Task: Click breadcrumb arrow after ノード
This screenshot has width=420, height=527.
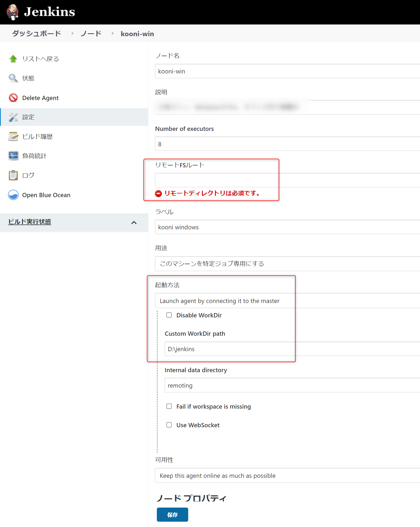Action: (113, 34)
